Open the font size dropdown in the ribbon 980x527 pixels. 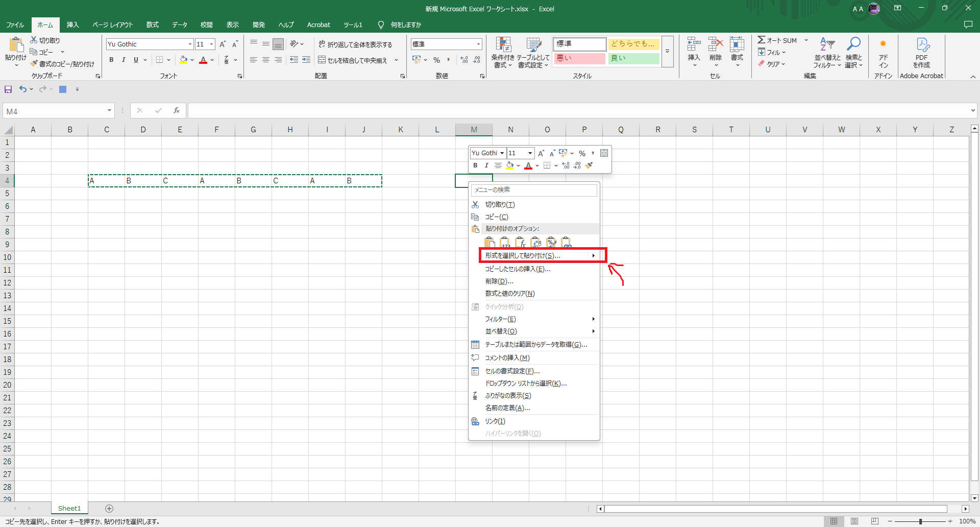coord(212,44)
